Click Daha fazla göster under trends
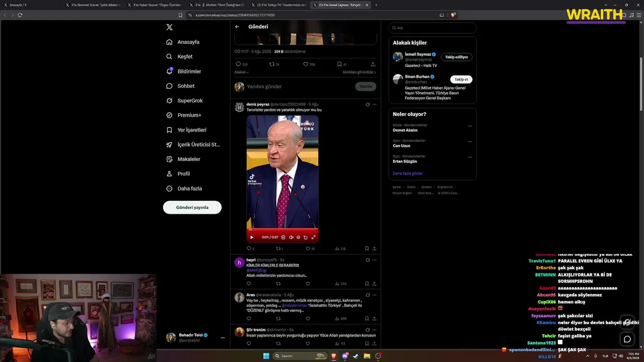Screen dimensions: 644x362 (x=408, y=173)
